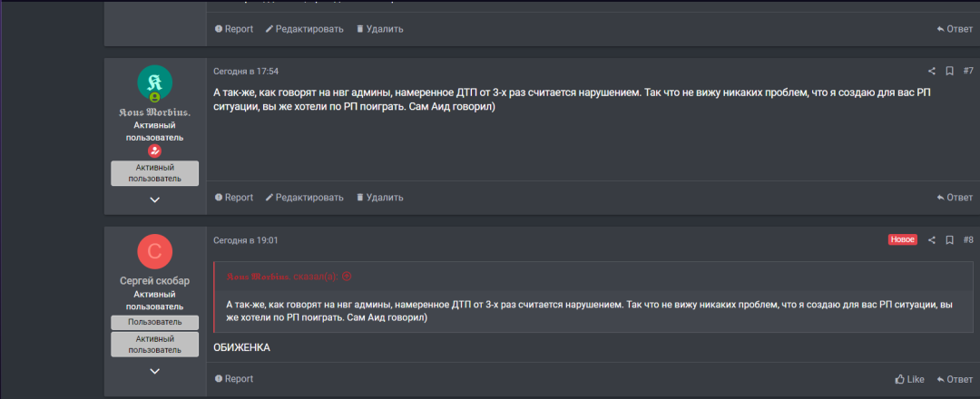The image size is (980, 399).
Task: Like Сергей скобар's post
Action: tap(909, 379)
